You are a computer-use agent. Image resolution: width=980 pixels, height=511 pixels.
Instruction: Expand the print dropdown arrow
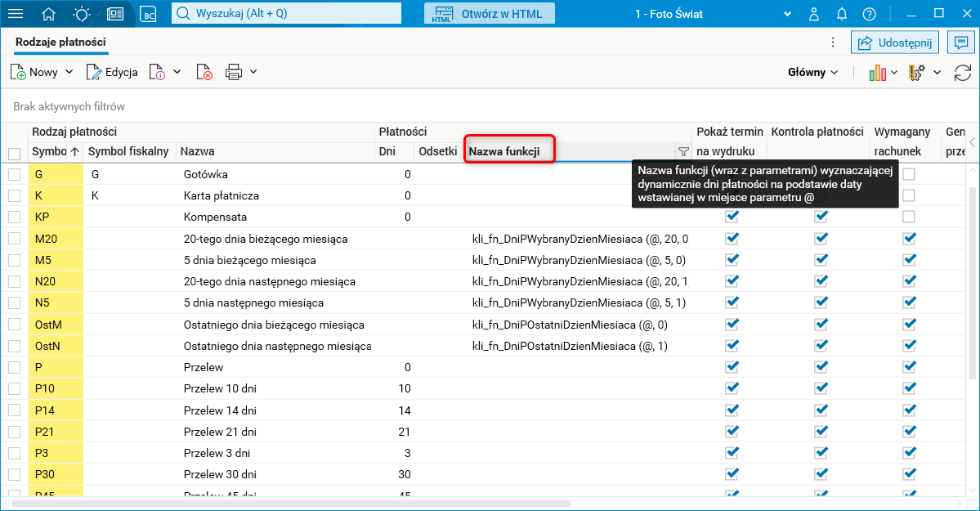coord(253,72)
